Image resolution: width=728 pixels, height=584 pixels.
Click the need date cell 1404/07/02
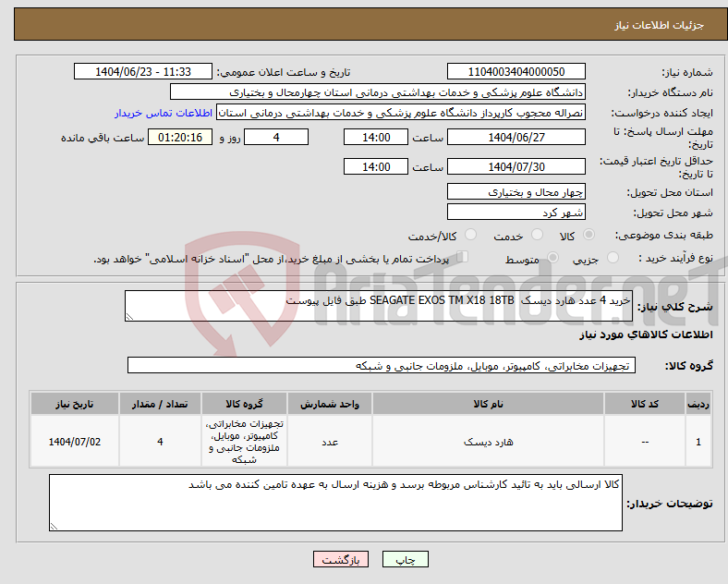75,442
